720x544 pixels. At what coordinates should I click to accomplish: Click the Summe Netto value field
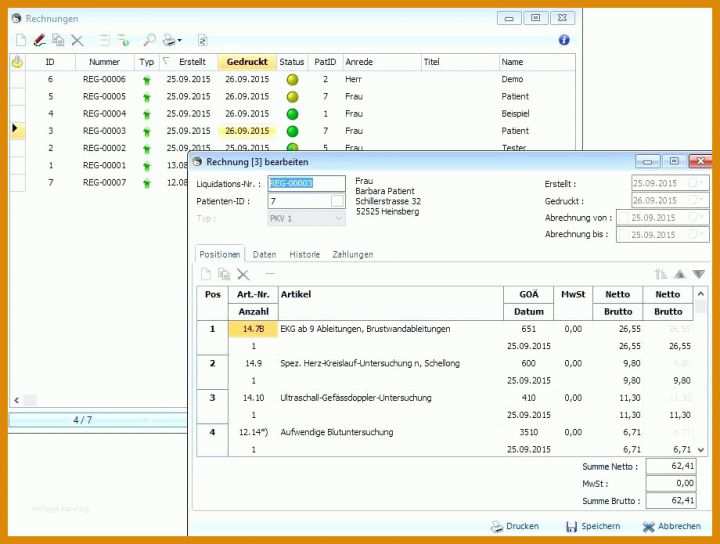671,466
